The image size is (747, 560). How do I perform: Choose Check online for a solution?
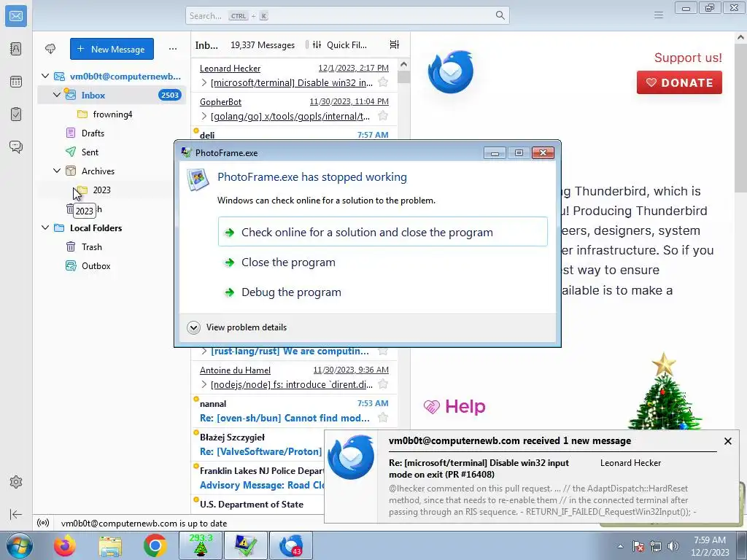[382, 232]
